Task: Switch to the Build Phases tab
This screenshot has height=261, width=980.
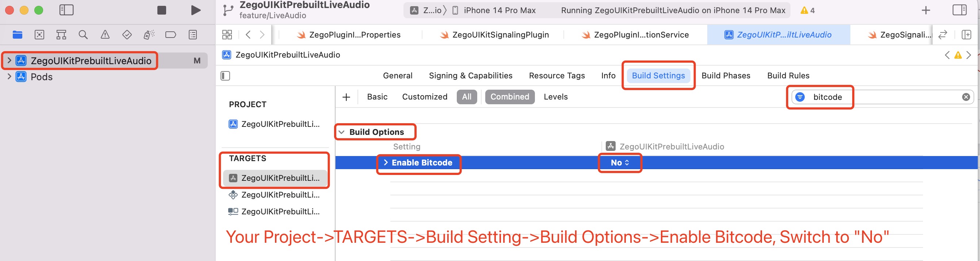Action: click(x=726, y=75)
